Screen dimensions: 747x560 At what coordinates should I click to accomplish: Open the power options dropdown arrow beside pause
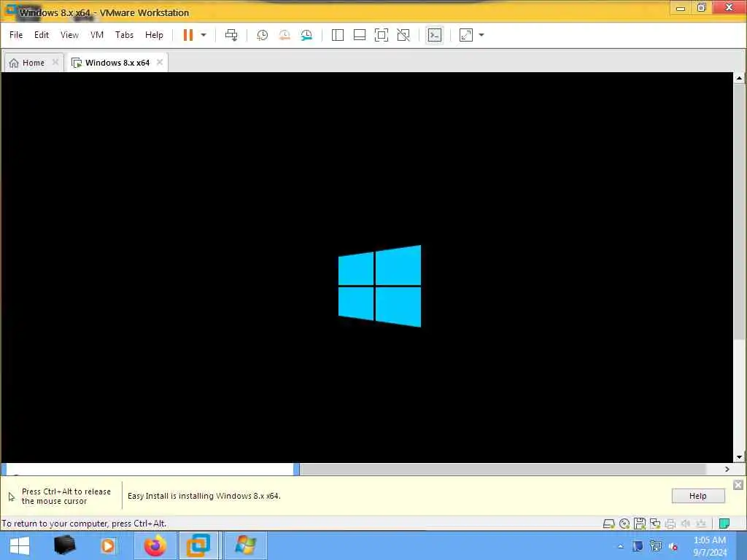point(204,35)
